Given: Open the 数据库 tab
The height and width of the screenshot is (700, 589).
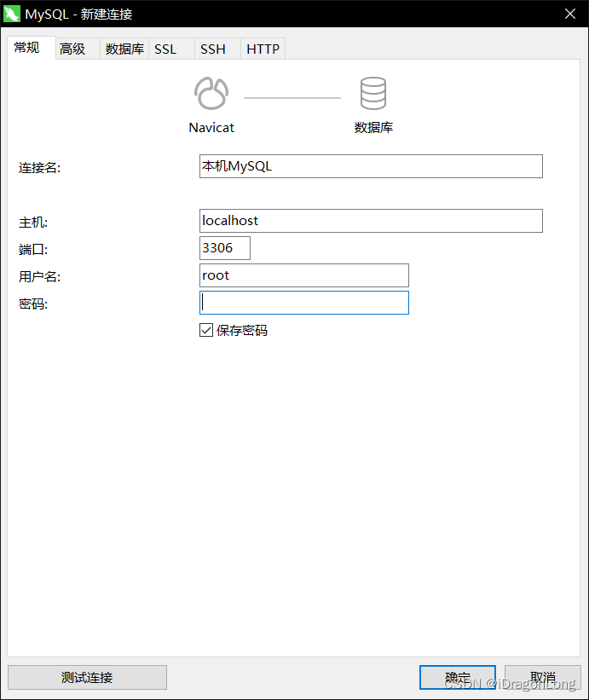Looking at the screenshot, I should (x=124, y=49).
